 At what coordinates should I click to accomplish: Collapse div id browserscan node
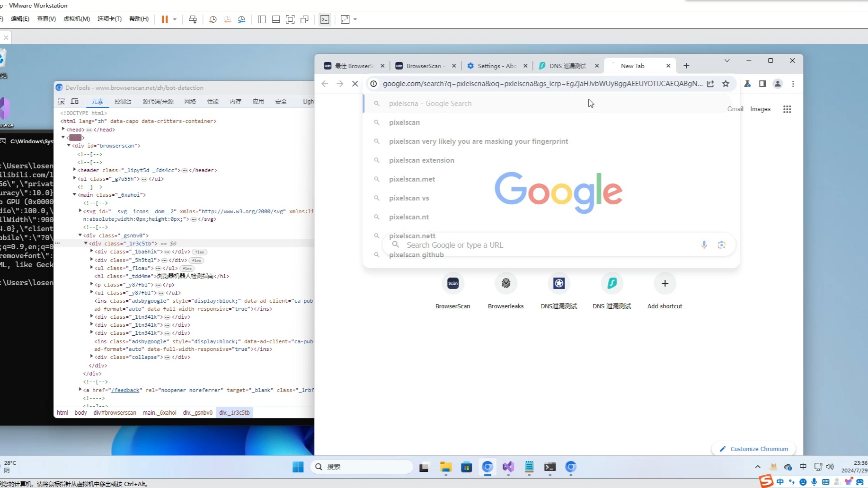[69, 146]
